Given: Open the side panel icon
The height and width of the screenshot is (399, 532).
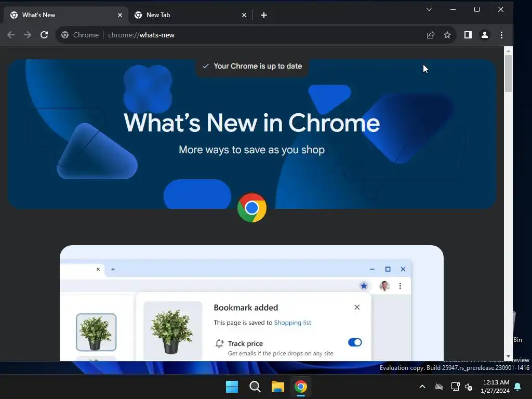Looking at the screenshot, I should point(468,35).
